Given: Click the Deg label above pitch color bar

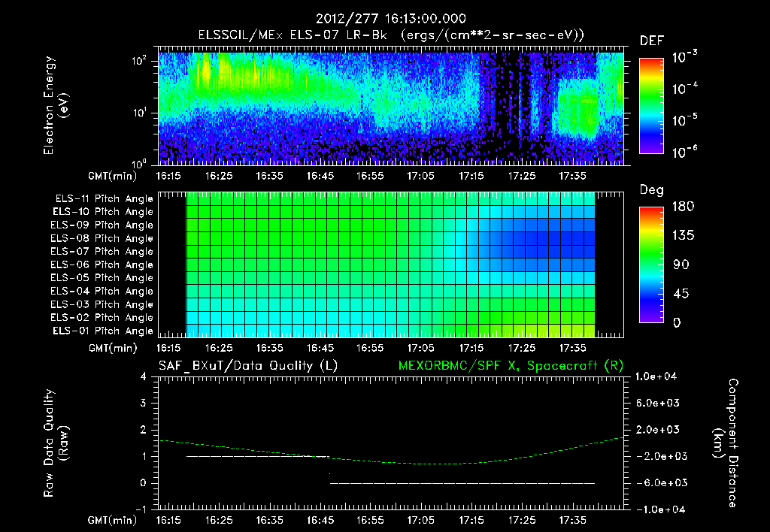Looking at the screenshot, I should point(652,190).
